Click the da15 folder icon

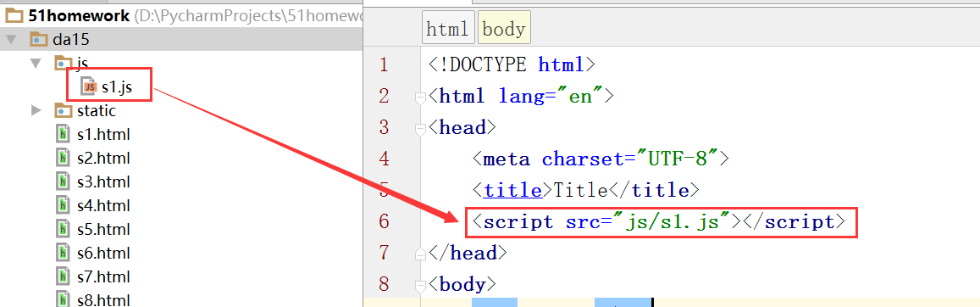coord(39,40)
